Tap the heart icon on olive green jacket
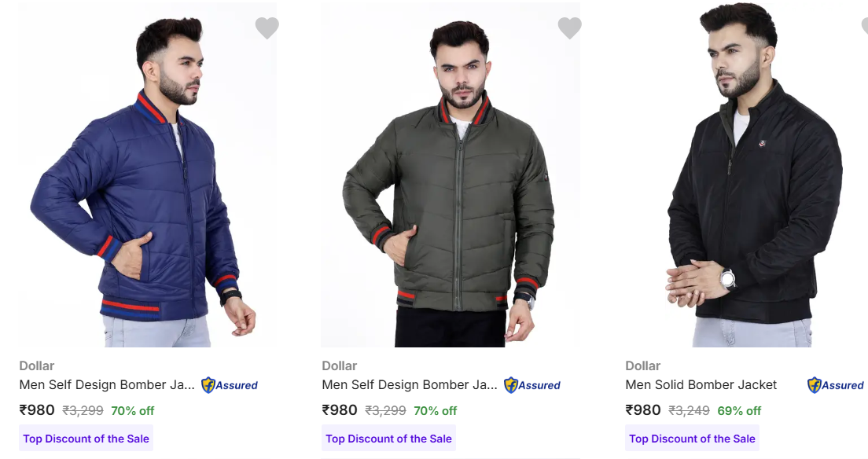The width and height of the screenshot is (868, 459). tap(570, 28)
